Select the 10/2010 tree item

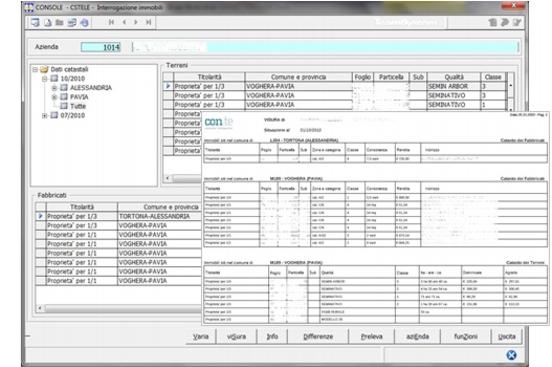click(x=73, y=79)
